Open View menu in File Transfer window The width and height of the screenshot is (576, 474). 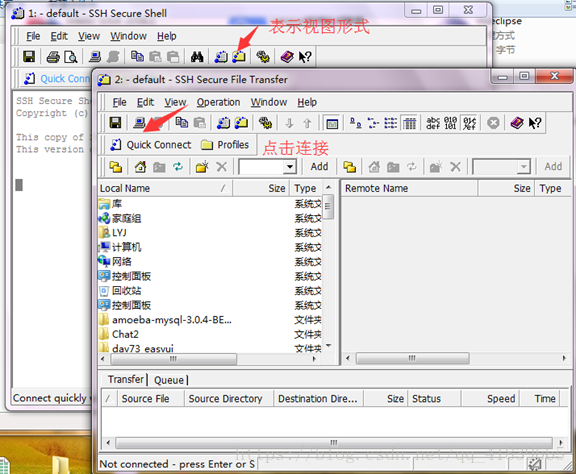pos(175,102)
